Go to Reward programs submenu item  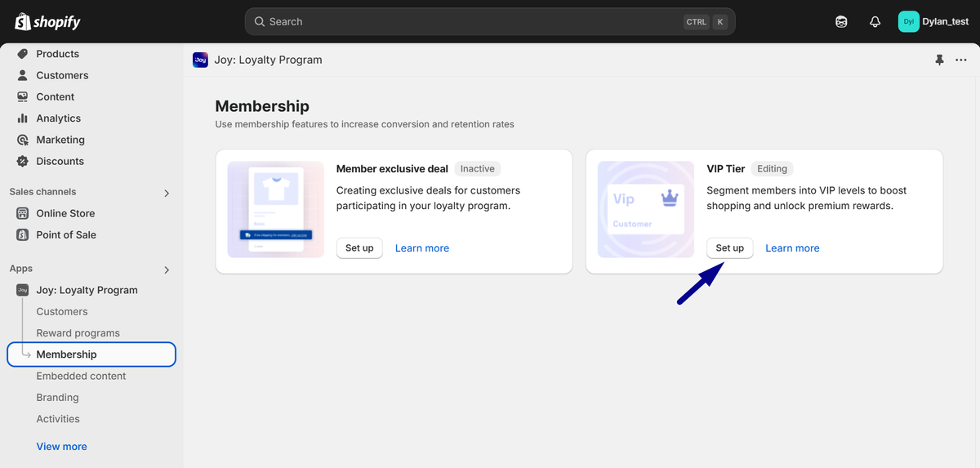[x=78, y=333]
